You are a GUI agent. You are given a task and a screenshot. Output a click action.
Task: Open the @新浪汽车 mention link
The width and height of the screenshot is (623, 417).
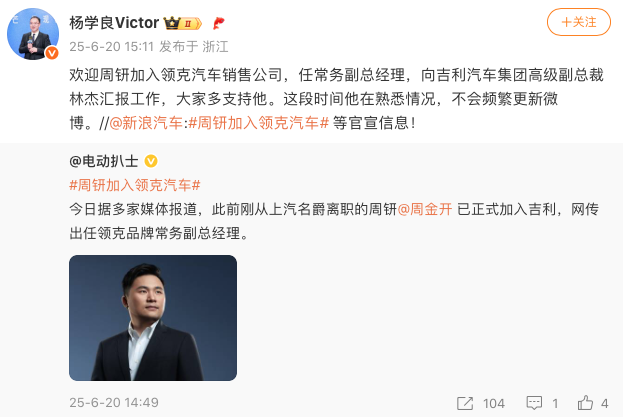coord(146,123)
